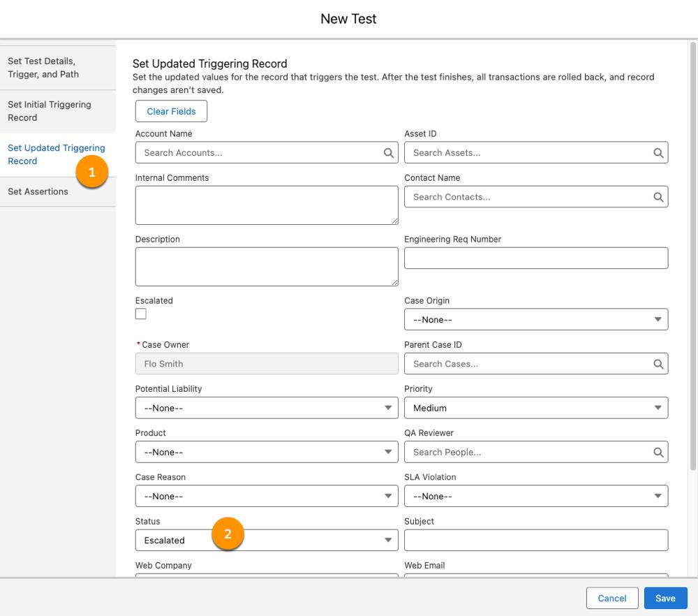698x616 pixels.
Task: Click the vertical scrollbar of the form
Action: (692, 256)
